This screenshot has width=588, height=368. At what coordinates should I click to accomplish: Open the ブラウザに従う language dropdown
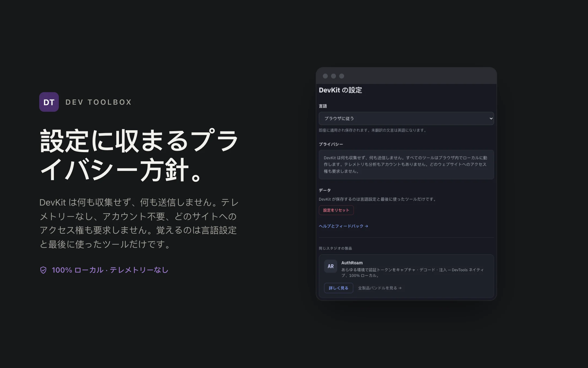tap(406, 118)
